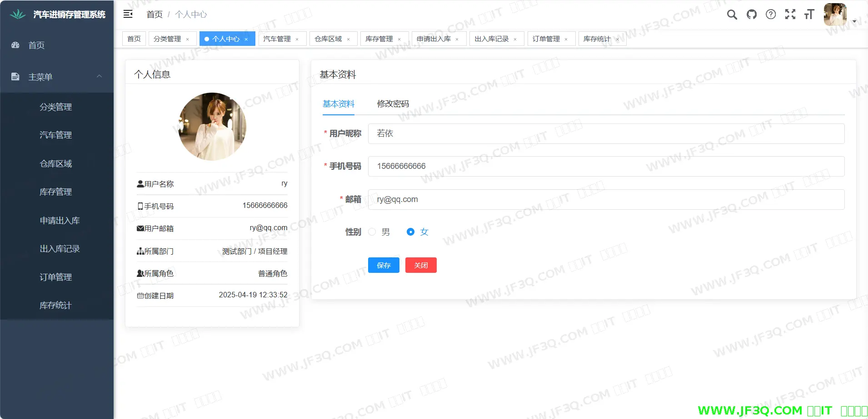Image resolution: width=868 pixels, height=419 pixels.
Task: Open the GitHub source icon link
Action: 752,15
